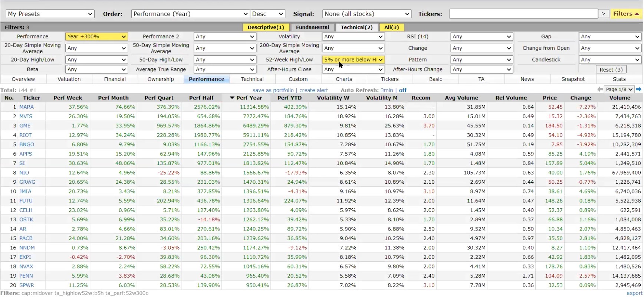
Task: Turn auto refresh off
Action: pos(402,90)
